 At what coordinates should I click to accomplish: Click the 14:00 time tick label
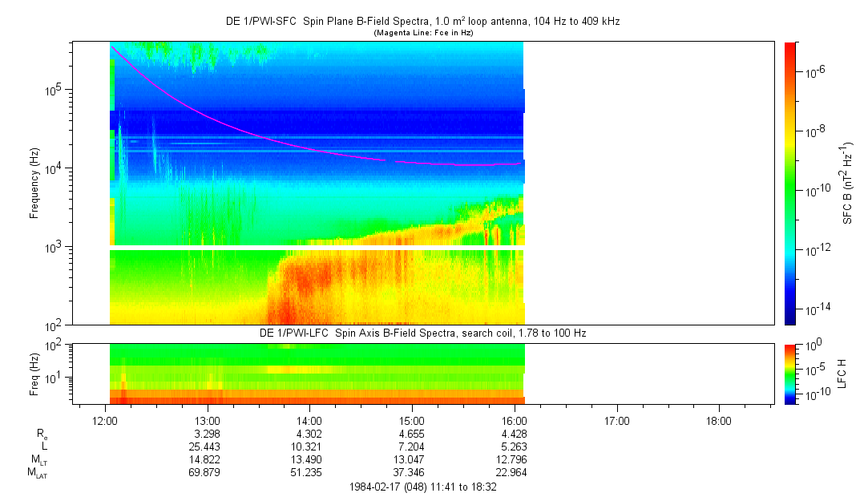point(309,421)
